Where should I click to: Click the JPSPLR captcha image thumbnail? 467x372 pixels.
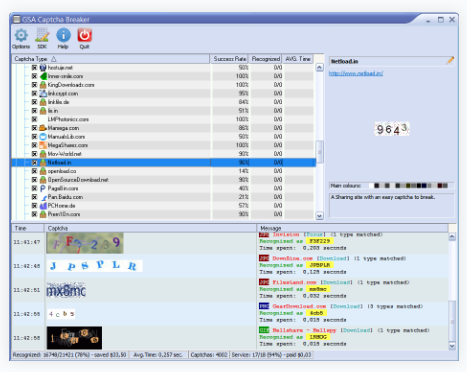[x=95, y=266]
